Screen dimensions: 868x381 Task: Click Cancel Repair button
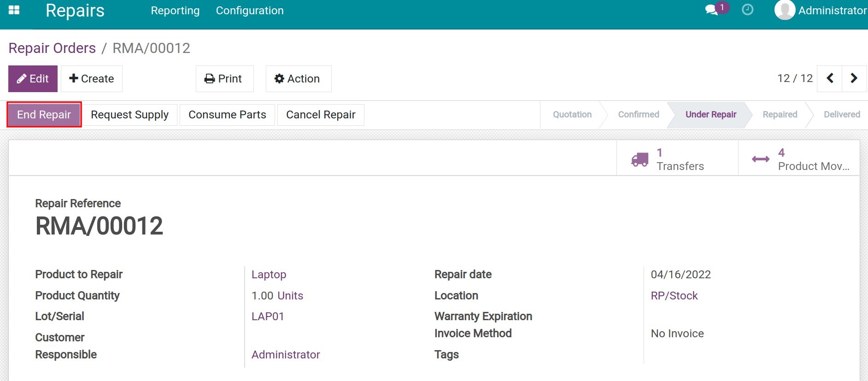(321, 115)
